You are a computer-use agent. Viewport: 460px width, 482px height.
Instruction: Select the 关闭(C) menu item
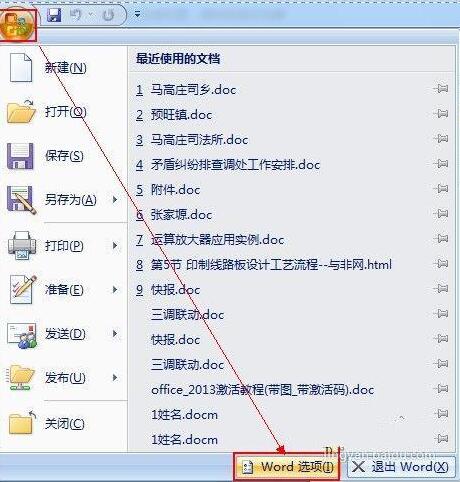(x=64, y=423)
